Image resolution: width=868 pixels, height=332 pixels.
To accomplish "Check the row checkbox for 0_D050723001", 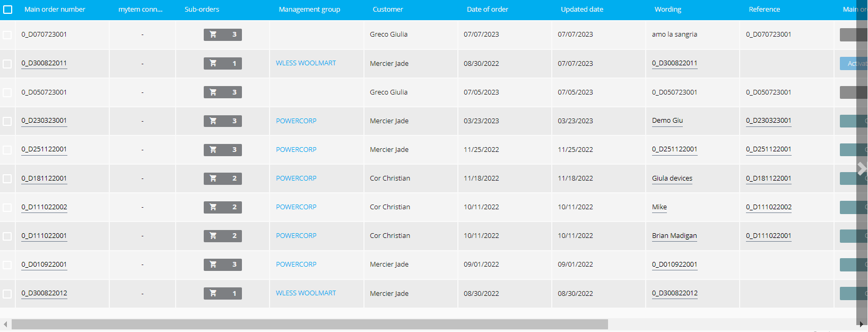I will [7, 92].
